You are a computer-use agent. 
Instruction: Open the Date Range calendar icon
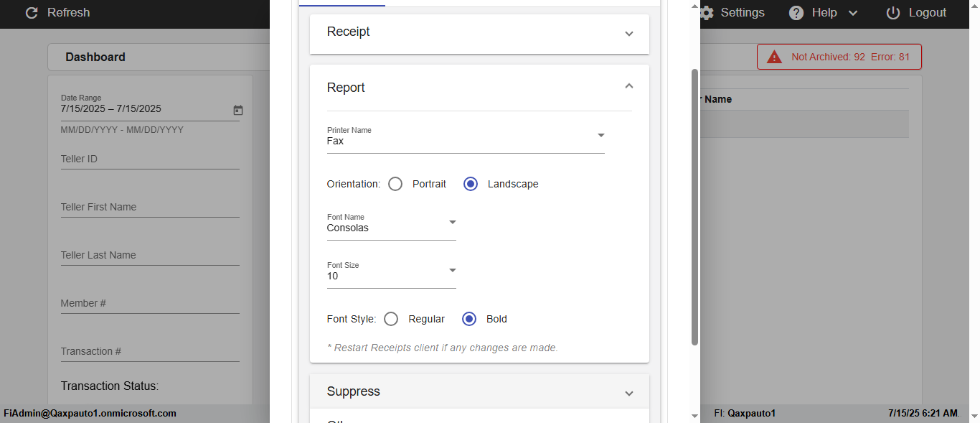point(238,110)
